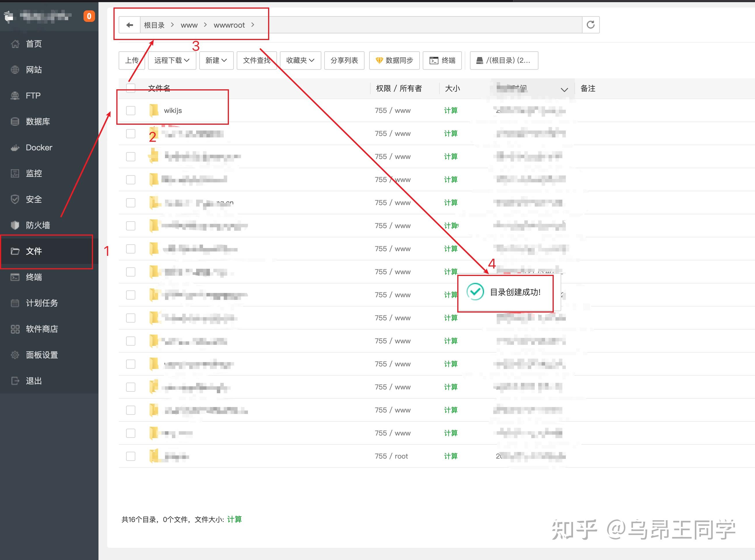Open the 收藏夹 favorites dropdown

pyautogui.click(x=300, y=60)
